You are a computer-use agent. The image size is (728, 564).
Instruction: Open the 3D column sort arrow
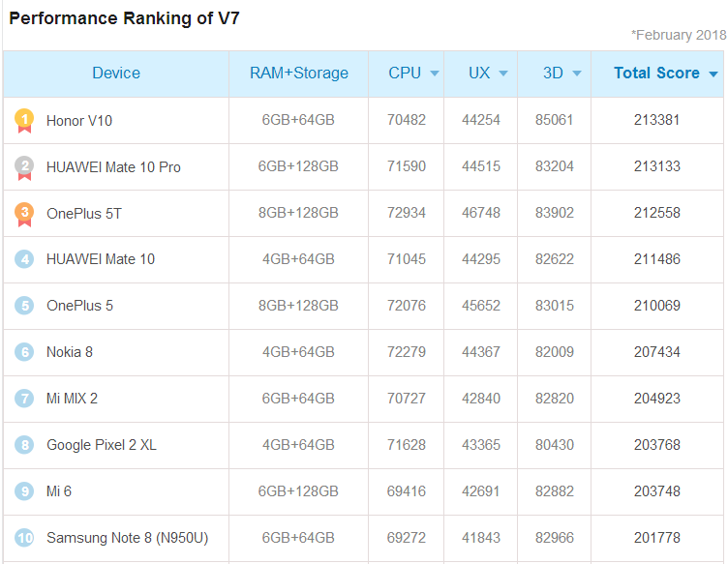[577, 74]
